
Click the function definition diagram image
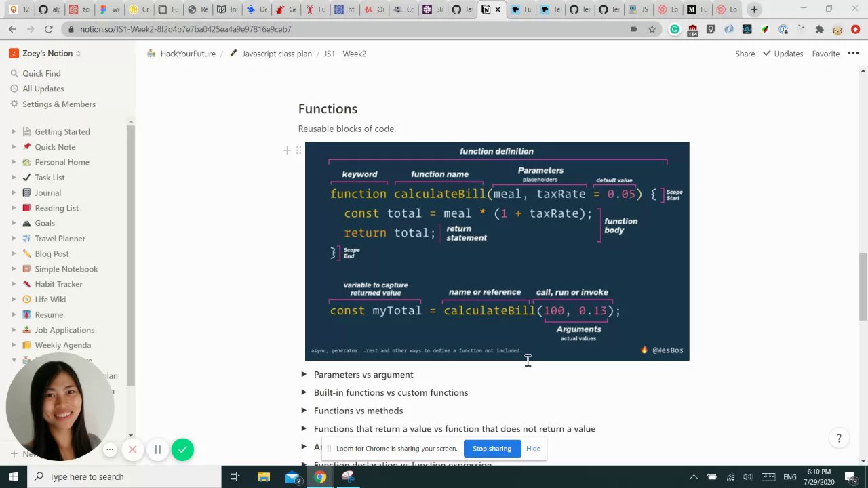[x=497, y=251]
